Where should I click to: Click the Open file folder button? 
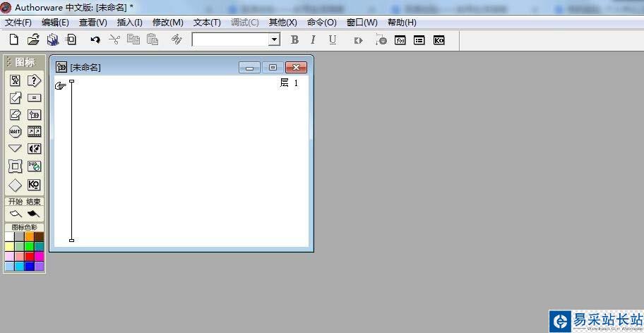coord(32,40)
